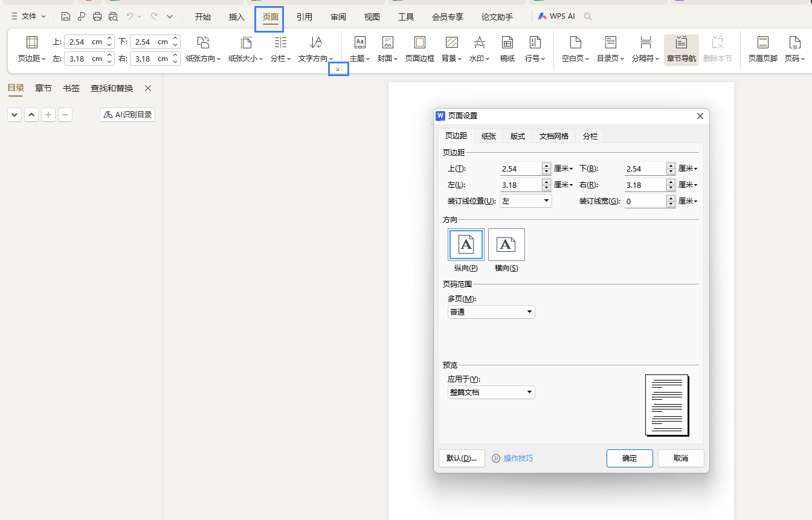Open the 页边距 margins ribbon button
Viewport: 812px width, 520px height.
(x=32, y=49)
